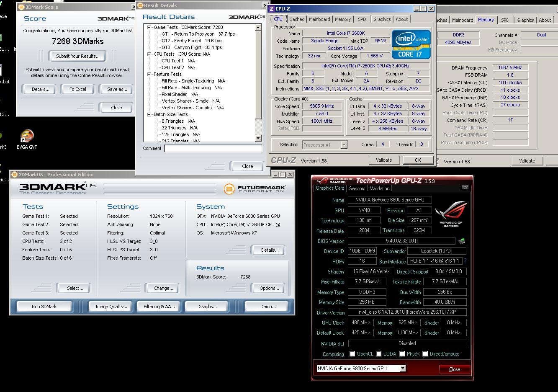Image resolution: width=558 pixels, height=392 pixels.
Task: Open the EVGA GVT desktop shortcut
Action: pyautogui.click(x=27, y=139)
